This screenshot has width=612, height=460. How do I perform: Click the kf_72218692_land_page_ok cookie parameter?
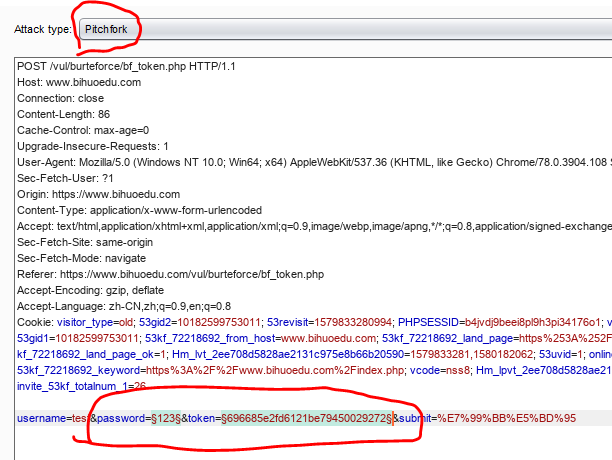[x=91, y=354]
